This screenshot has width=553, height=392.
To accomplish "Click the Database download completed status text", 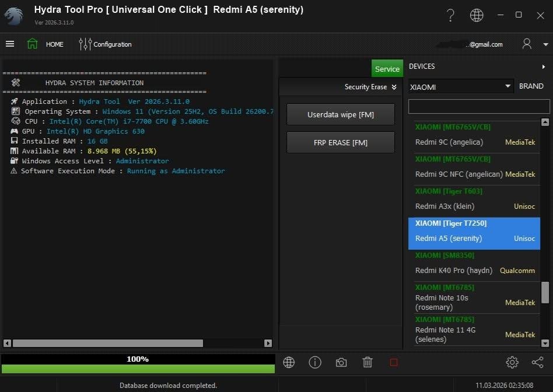I will 168,386.
